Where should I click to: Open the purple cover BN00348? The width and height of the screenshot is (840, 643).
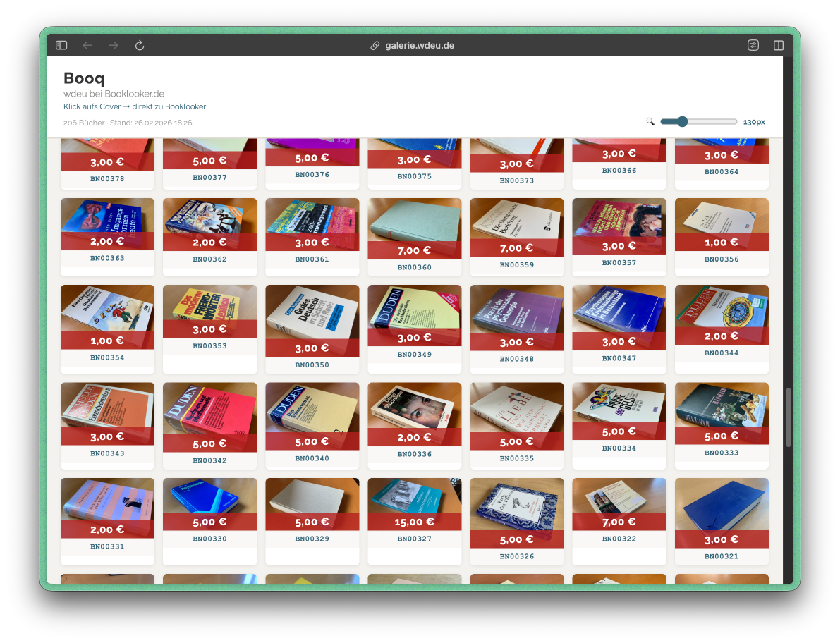tap(516, 317)
